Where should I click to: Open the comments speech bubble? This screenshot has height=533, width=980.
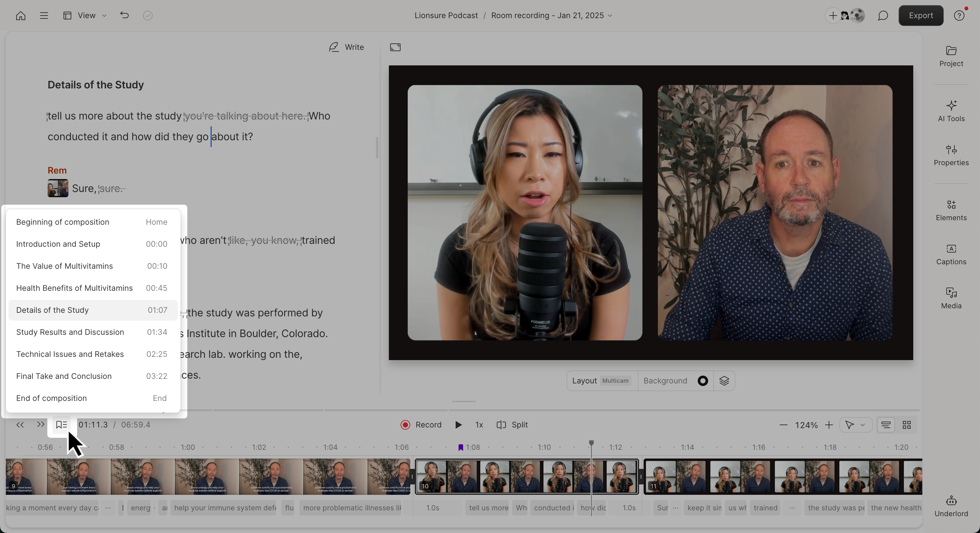[x=883, y=16]
